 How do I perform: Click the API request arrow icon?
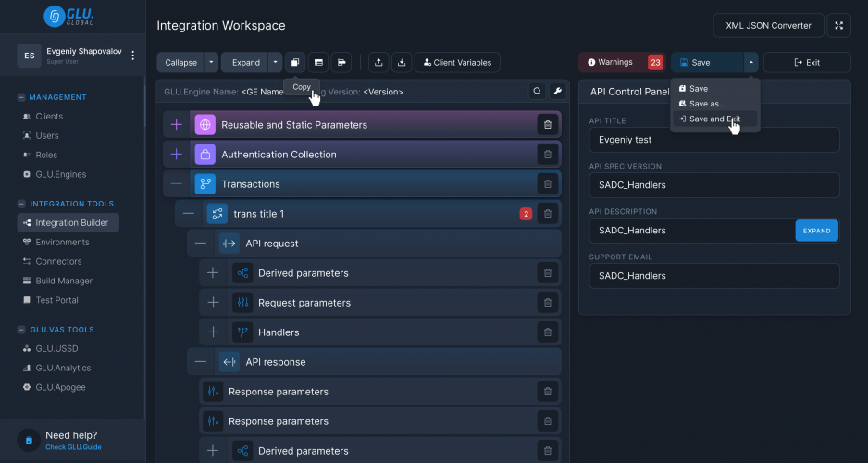click(x=229, y=244)
